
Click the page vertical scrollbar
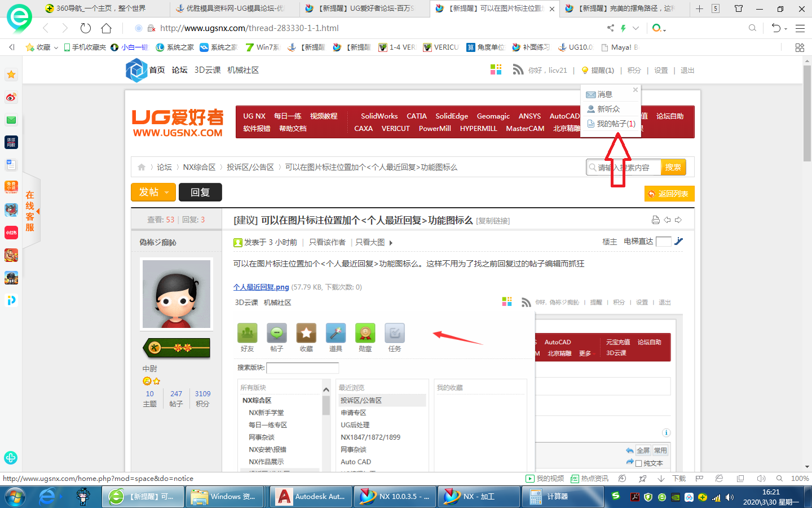coord(807,113)
